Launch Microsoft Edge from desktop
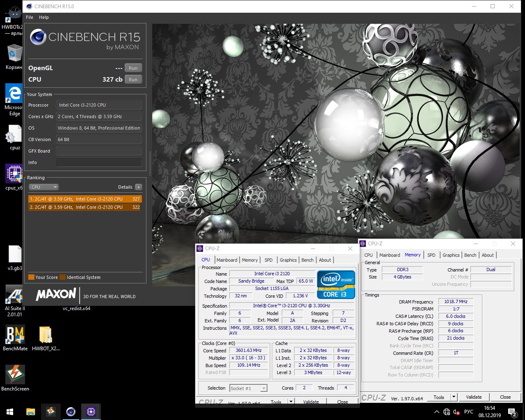 (13, 100)
